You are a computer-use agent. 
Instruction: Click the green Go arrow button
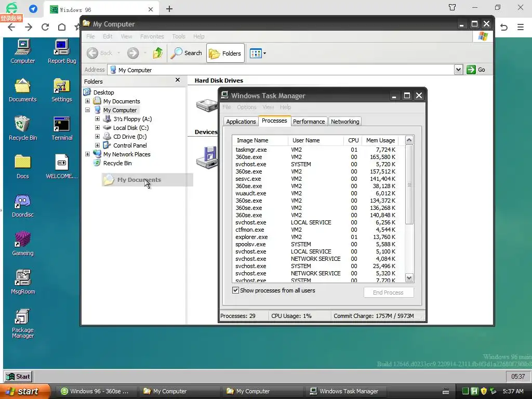tap(471, 70)
